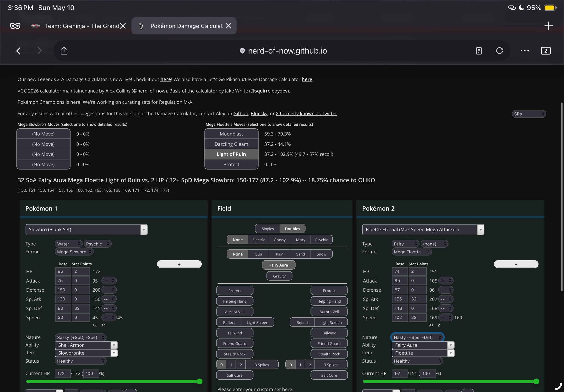Viewport: 564px width, 392px height.
Task: Open a new browser tab
Action: click(x=548, y=26)
